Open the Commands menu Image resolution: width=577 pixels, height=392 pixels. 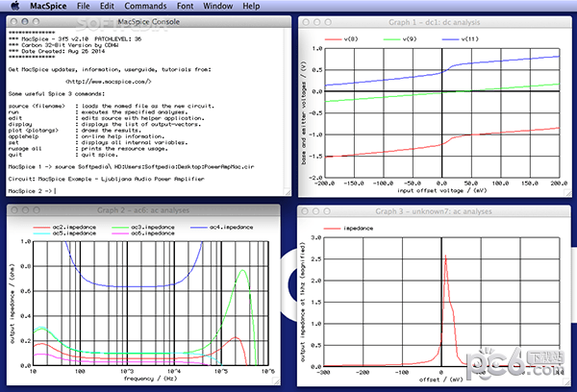click(x=145, y=6)
